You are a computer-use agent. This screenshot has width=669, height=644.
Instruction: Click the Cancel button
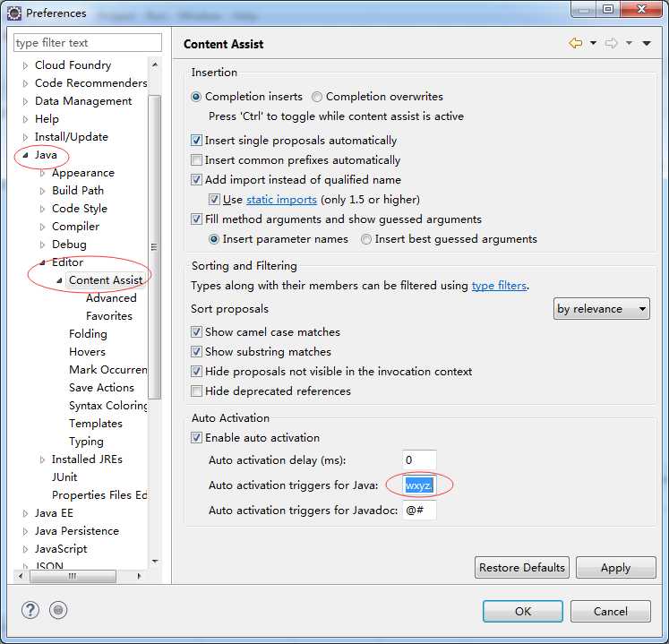pos(611,611)
